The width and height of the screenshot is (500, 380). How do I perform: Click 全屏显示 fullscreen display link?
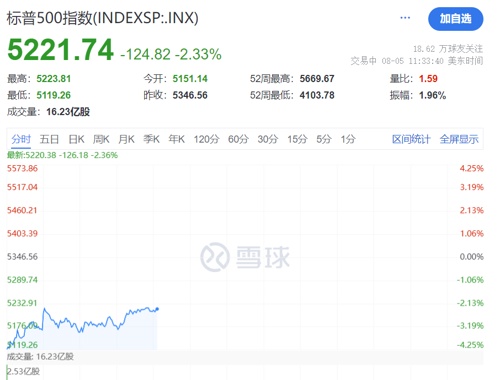tap(459, 139)
